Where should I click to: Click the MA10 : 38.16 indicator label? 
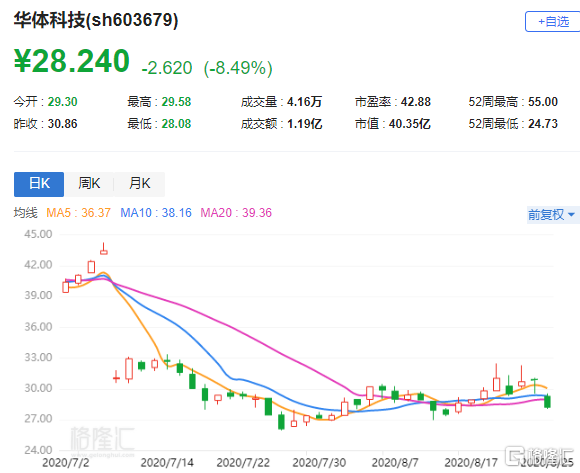click(156, 213)
